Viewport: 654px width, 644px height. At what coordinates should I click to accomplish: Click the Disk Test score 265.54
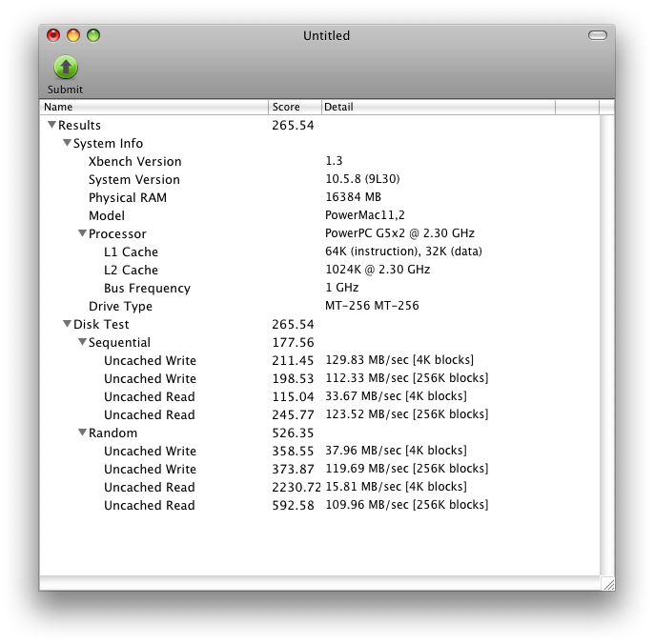point(293,324)
